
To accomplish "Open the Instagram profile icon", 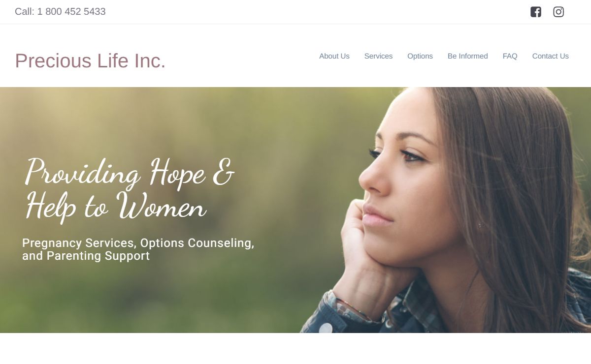I will click(558, 12).
